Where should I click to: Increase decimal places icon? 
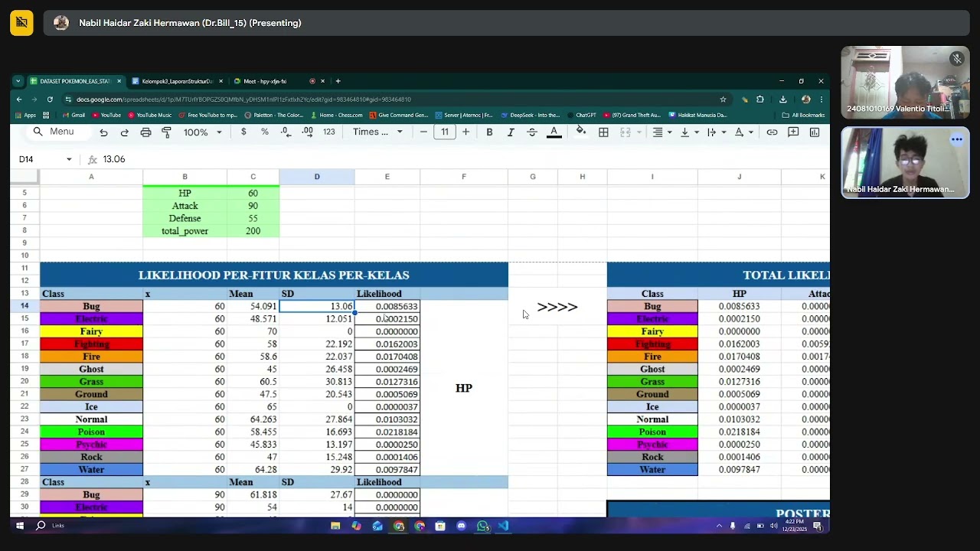click(x=307, y=132)
